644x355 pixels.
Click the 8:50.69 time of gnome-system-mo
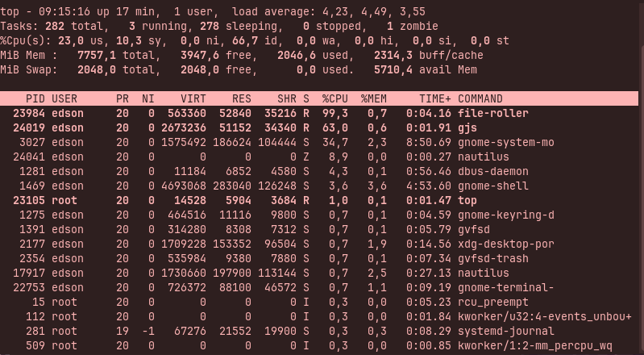[x=428, y=142]
